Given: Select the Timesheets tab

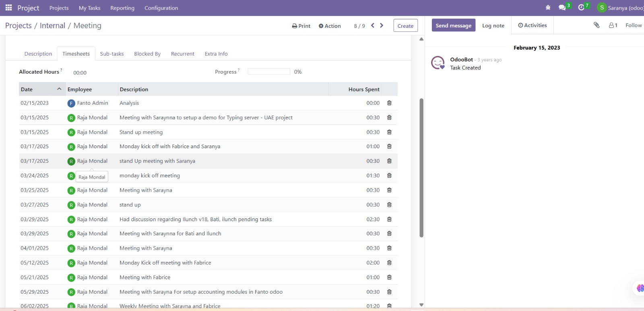Looking at the screenshot, I should point(76,54).
